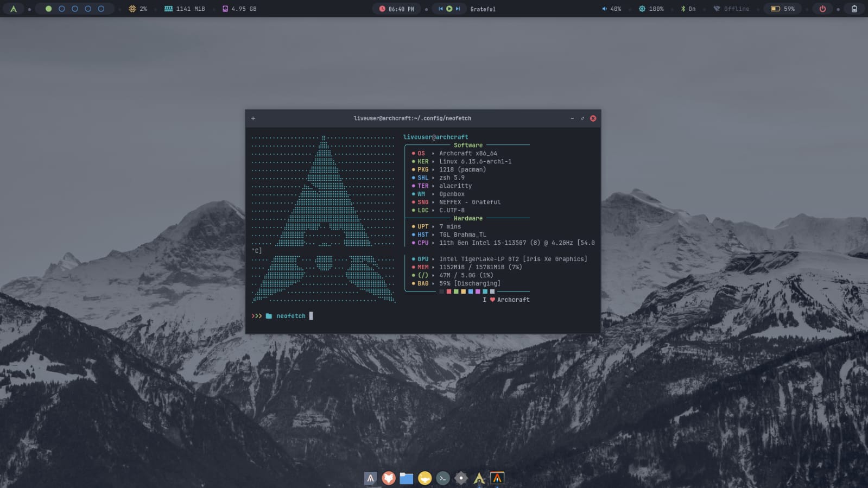Click the terminal title liveuser@archcraft:~/.config/neofetch
Viewport: 868px width, 488px height.
pyautogui.click(x=413, y=118)
